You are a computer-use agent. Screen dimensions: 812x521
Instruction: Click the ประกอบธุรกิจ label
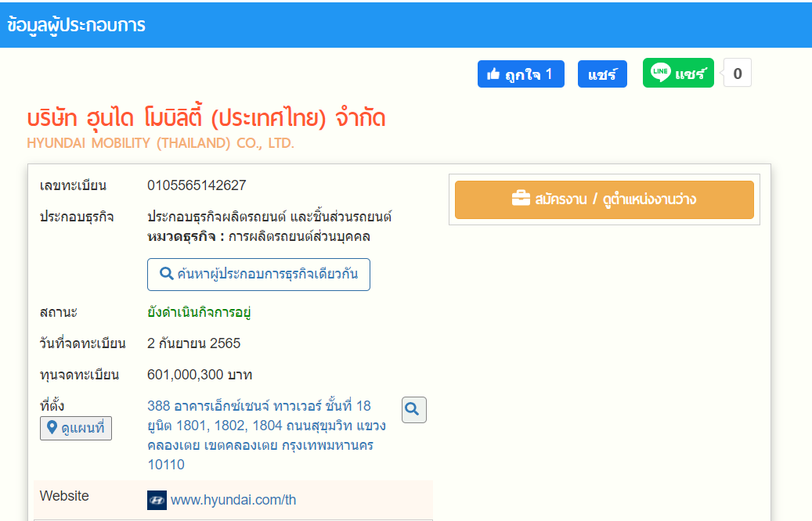[77, 217]
